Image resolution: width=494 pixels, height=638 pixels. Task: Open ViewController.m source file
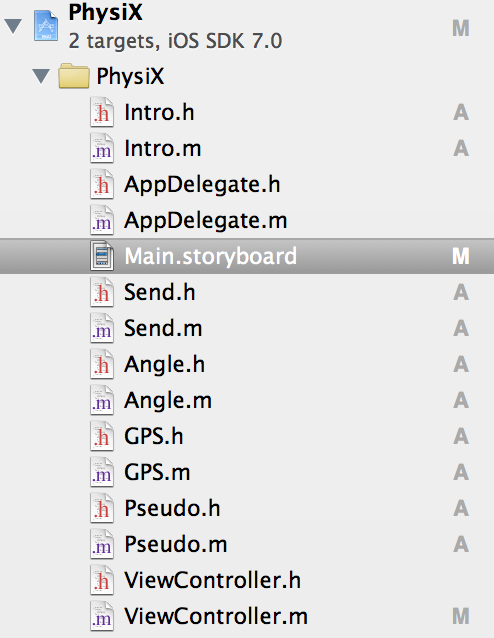[x=216, y=616]
